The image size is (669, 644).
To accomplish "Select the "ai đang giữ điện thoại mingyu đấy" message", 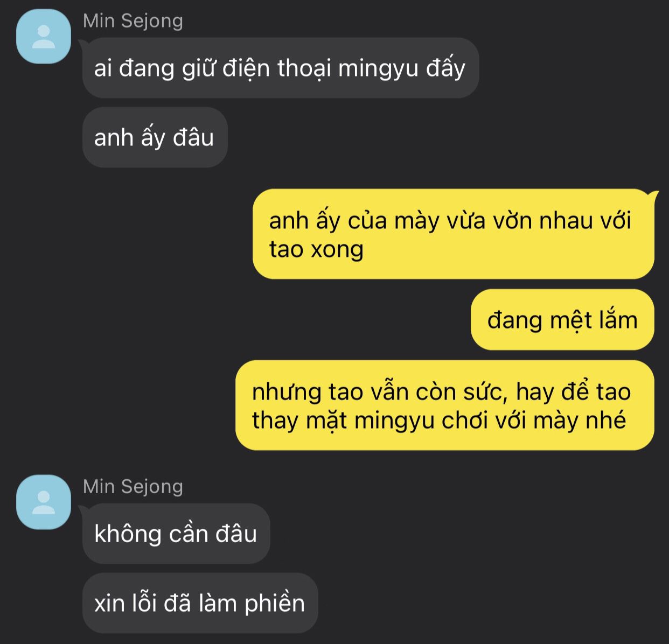I will click(280, 68).
